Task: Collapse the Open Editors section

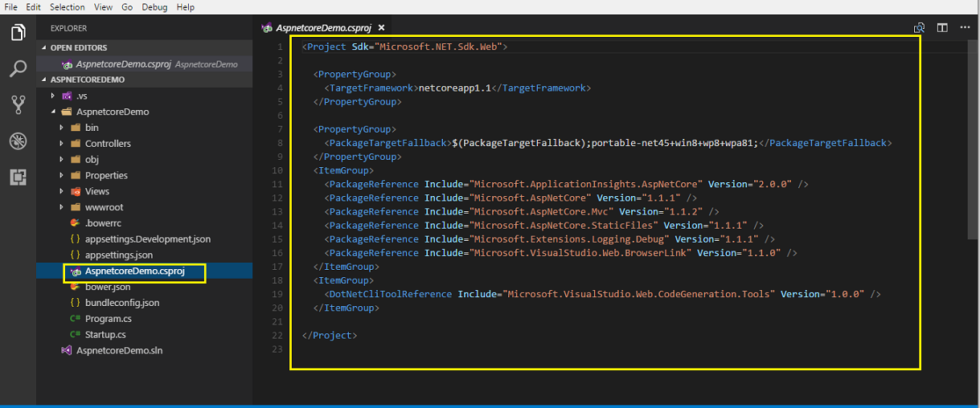Action: (x=44, y=48)
